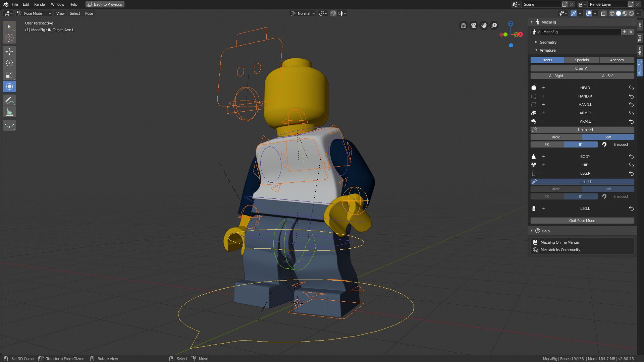
Task: Open snapping options dropdown
Action: [x=343, y=13]
